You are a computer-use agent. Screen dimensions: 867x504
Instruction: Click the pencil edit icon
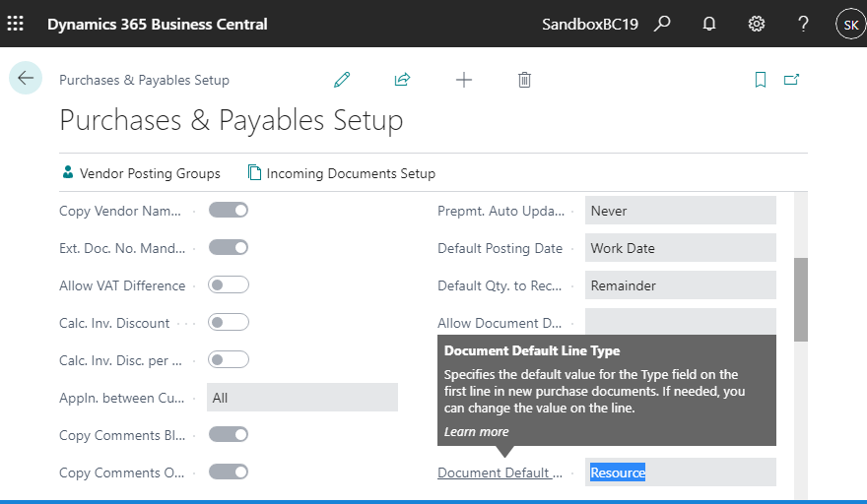point(342,80)
